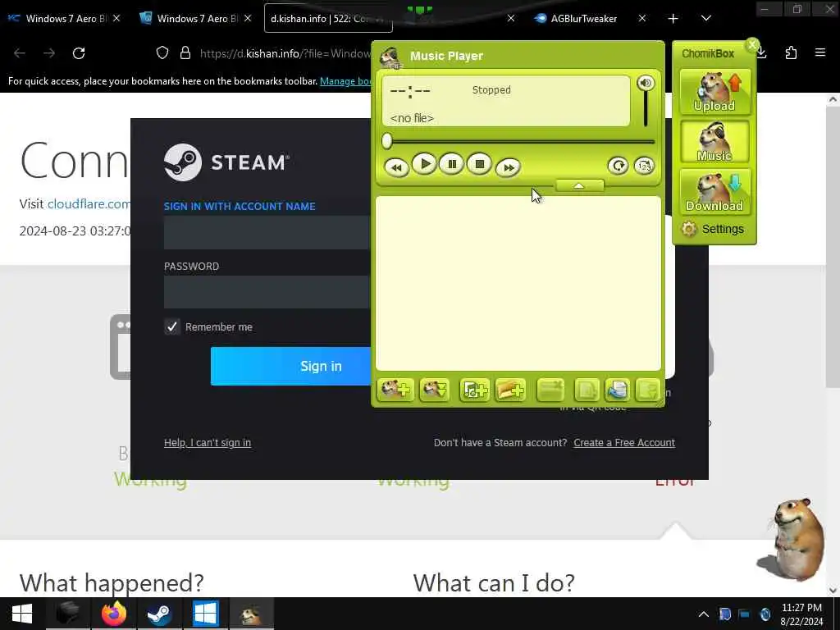Click the Music Player volume slider

point(646,109)
